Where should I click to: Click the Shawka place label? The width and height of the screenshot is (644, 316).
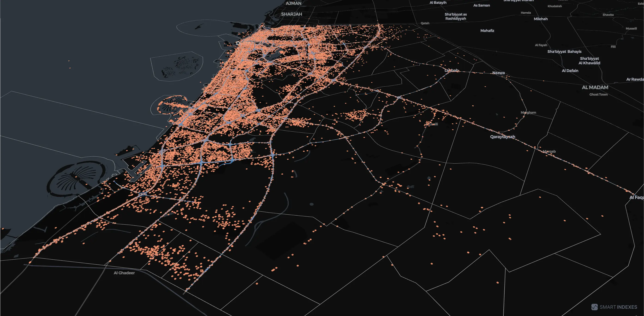pos(608,15)
